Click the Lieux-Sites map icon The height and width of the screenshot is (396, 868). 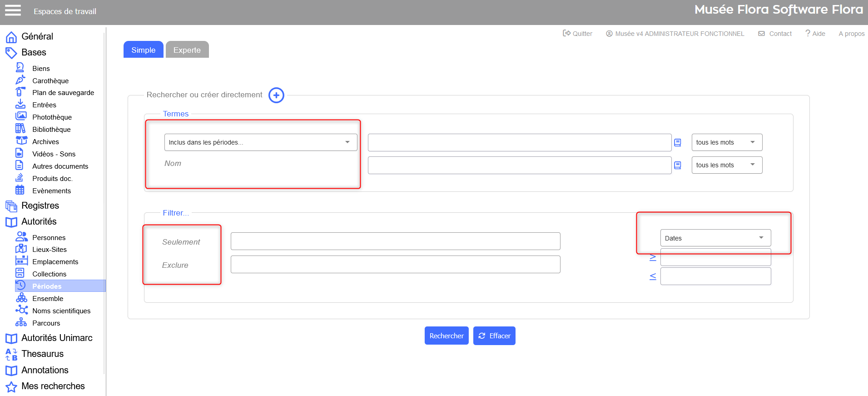pyautogui.click(x=21, y=249)
